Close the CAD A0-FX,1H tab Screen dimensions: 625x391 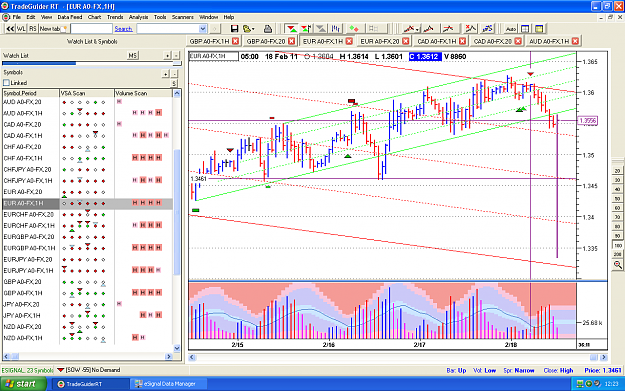pos(462,41)
